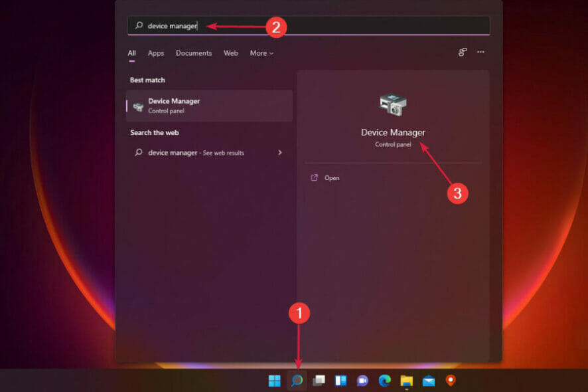The image size is (588, 392).
Task: Click the 'Control panel' label in preview pane
Action: pyautogui.click(x=393, y=145)
